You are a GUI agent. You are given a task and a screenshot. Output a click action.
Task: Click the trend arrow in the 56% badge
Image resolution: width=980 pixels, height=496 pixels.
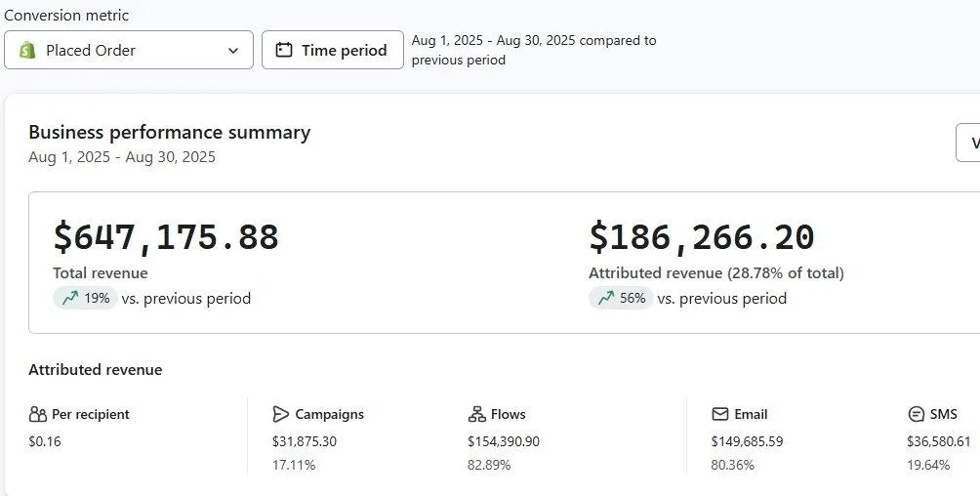coord(606,299)
